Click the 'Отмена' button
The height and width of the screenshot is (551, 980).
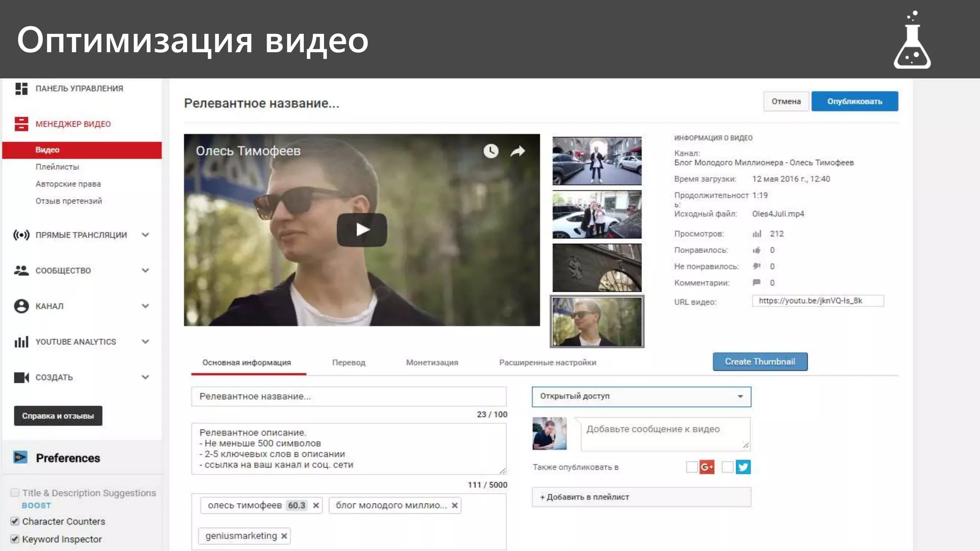786,101
